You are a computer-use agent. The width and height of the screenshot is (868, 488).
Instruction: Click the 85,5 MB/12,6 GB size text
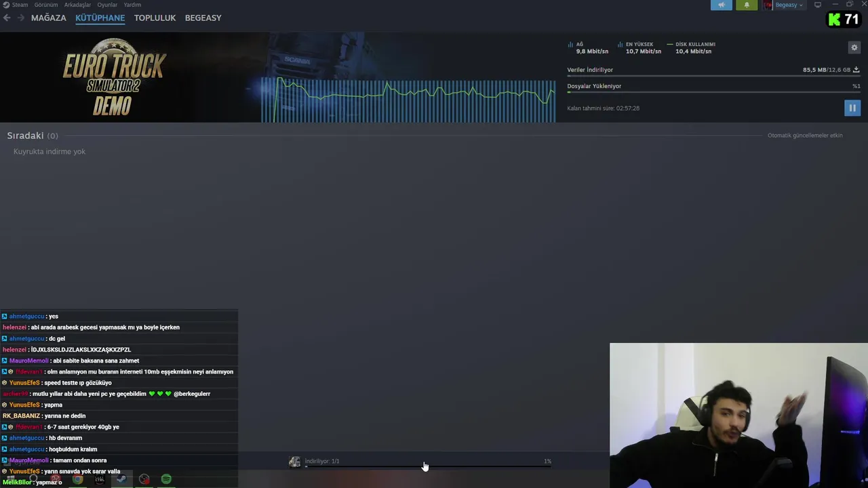(826, 70)
